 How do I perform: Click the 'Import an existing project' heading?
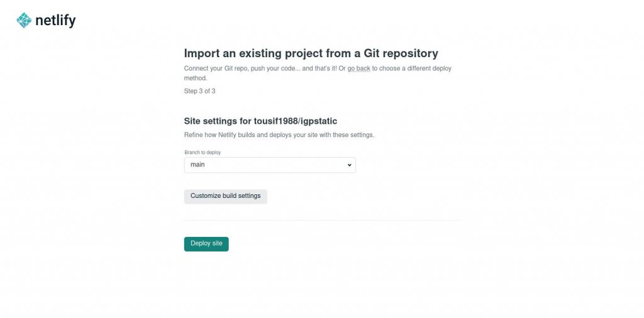pos(311,53)
